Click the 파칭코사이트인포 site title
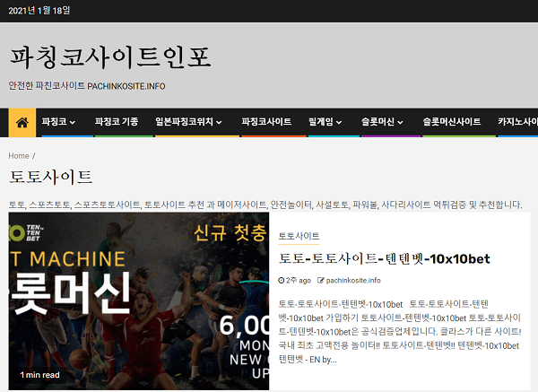Screen dimensions: 538x392 pos(109,57)
